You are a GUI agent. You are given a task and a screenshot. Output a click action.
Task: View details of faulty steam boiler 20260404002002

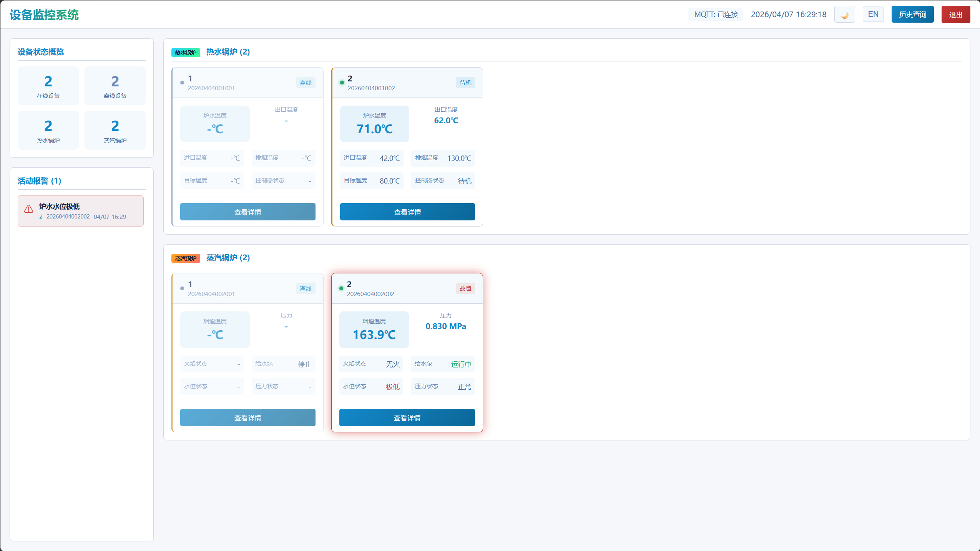pos(407,418)
